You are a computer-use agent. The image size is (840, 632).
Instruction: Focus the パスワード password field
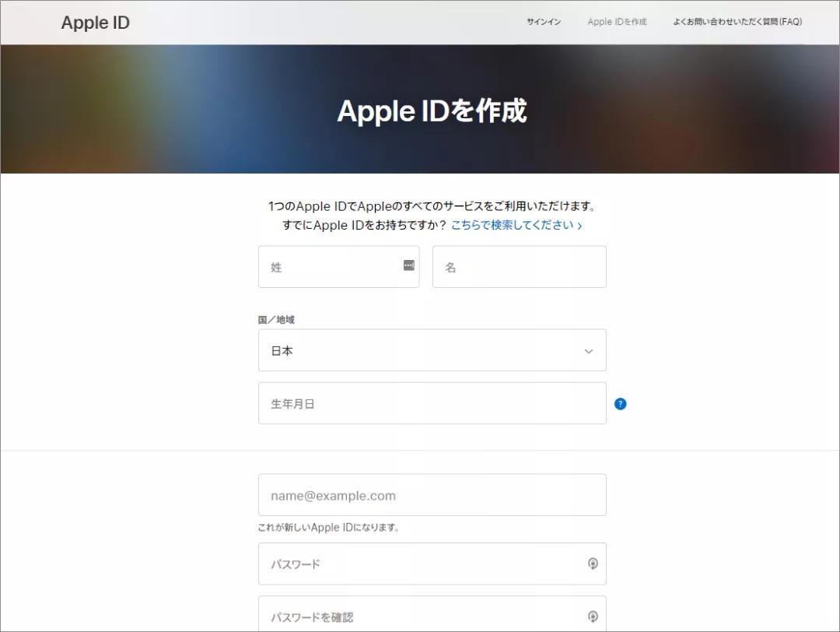(420, 564)
